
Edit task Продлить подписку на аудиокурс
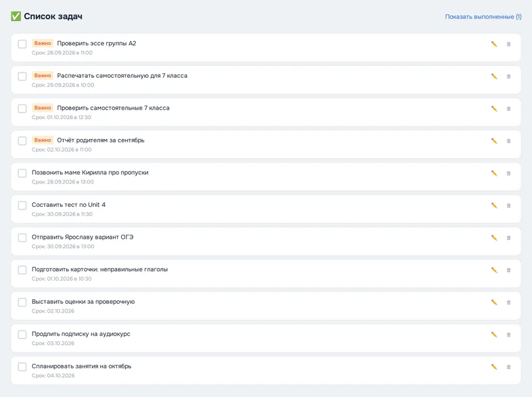tap(494, 334)
